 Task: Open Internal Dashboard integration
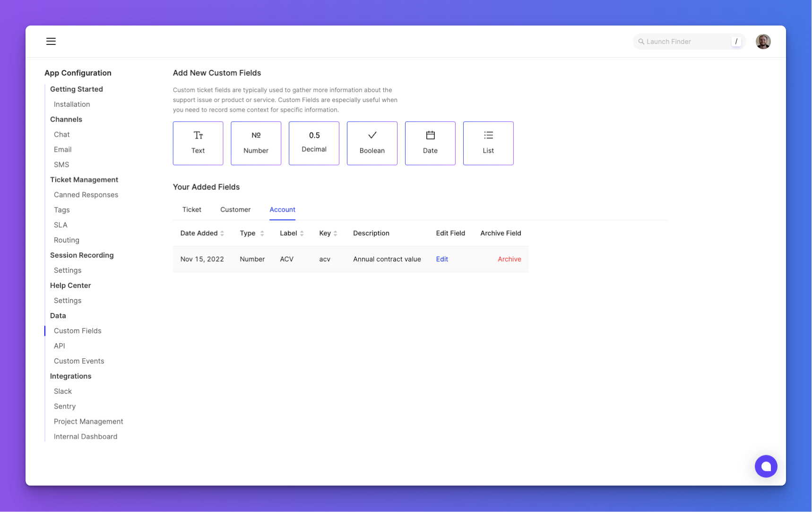click(86, 437)
